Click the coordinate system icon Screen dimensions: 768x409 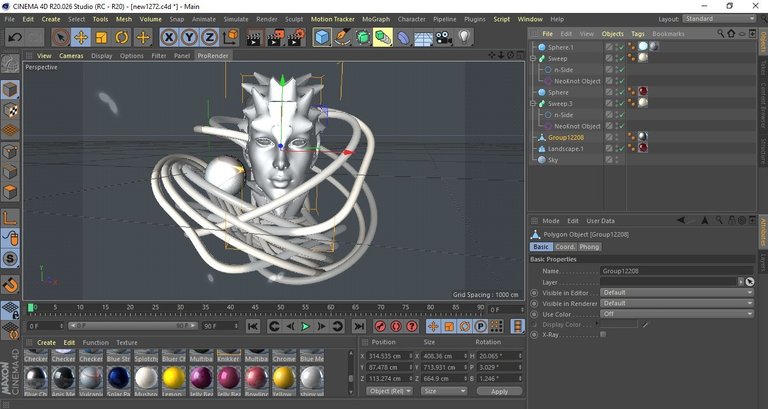tap(230, 38)
